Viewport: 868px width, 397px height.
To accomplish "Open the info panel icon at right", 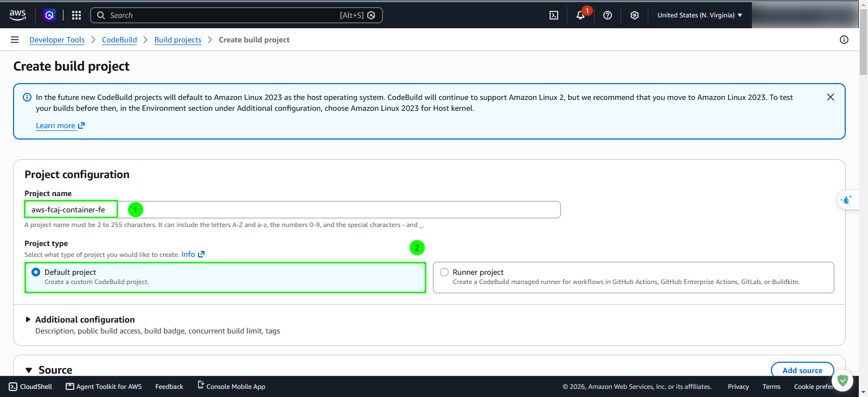I will 844,40.
